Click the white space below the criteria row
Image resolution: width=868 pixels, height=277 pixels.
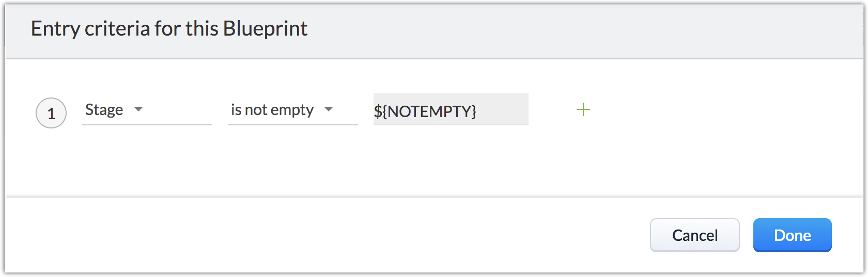coord(362,165)
